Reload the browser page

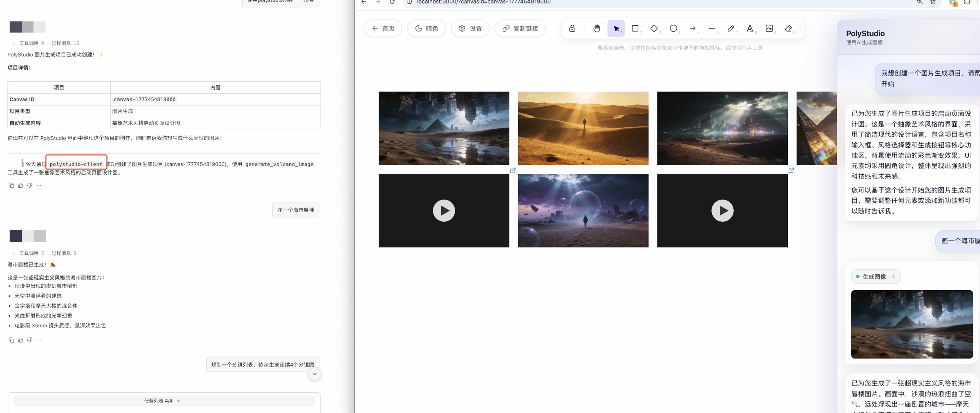pos(392,2)
